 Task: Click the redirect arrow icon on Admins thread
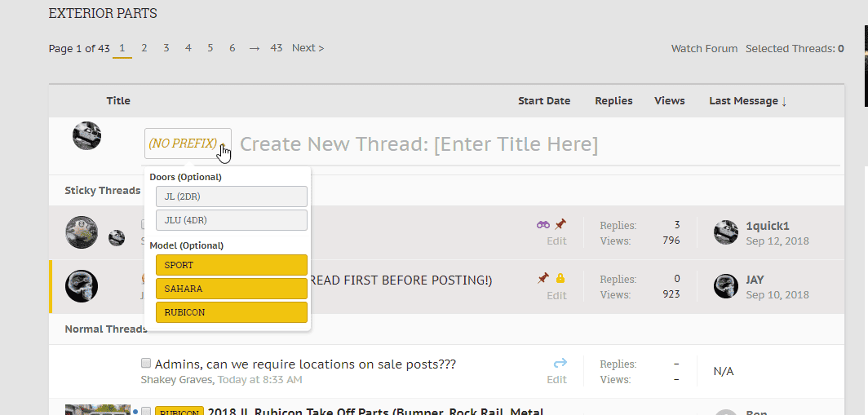click(560, 363)
